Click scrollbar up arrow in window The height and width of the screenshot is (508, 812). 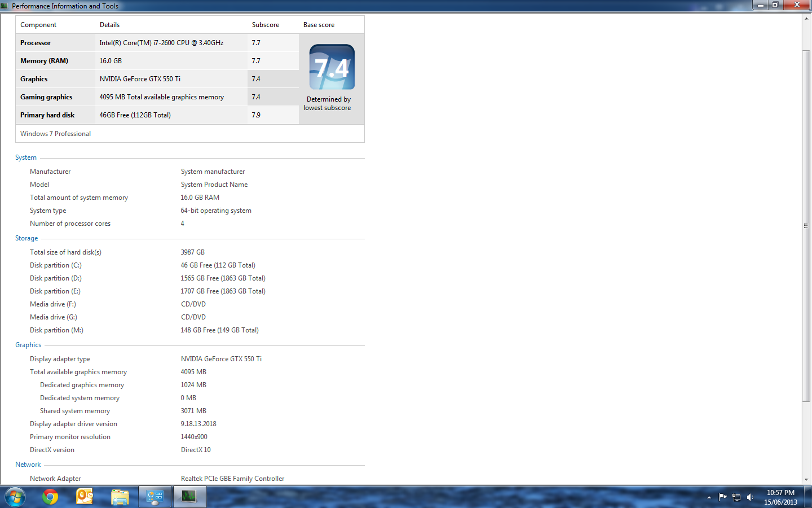806,19
